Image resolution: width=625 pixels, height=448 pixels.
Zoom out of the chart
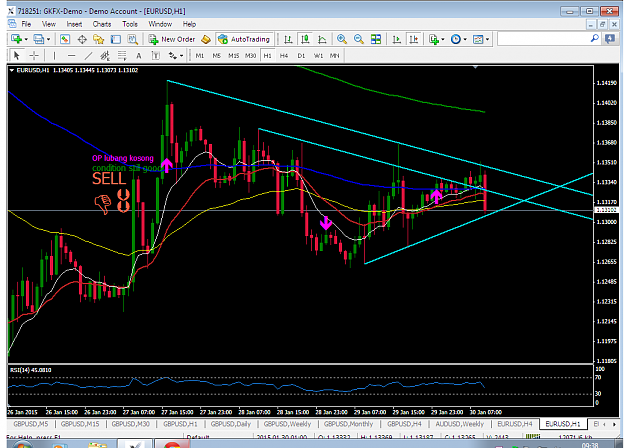point(359,39)
